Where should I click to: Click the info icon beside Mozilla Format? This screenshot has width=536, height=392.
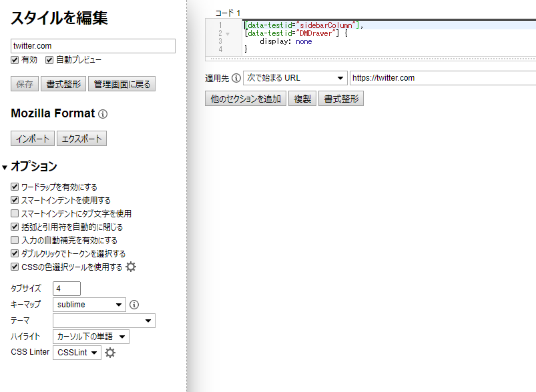click(103, 114)
